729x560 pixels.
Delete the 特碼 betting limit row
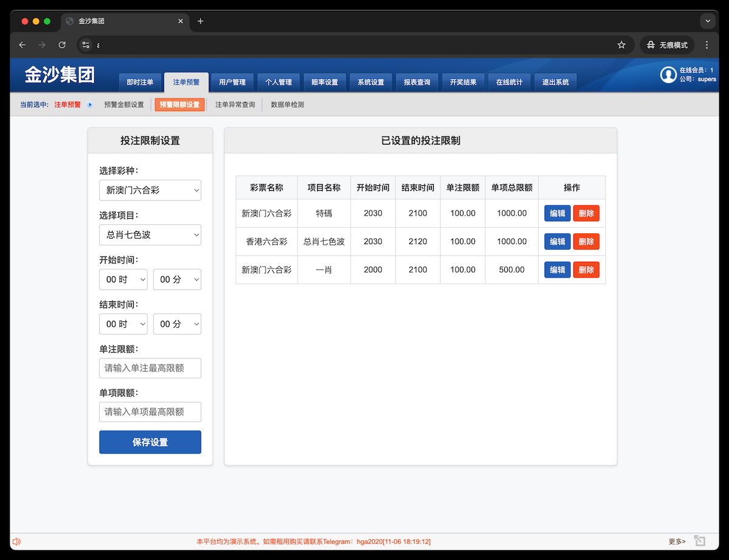[x=586, y=213]
